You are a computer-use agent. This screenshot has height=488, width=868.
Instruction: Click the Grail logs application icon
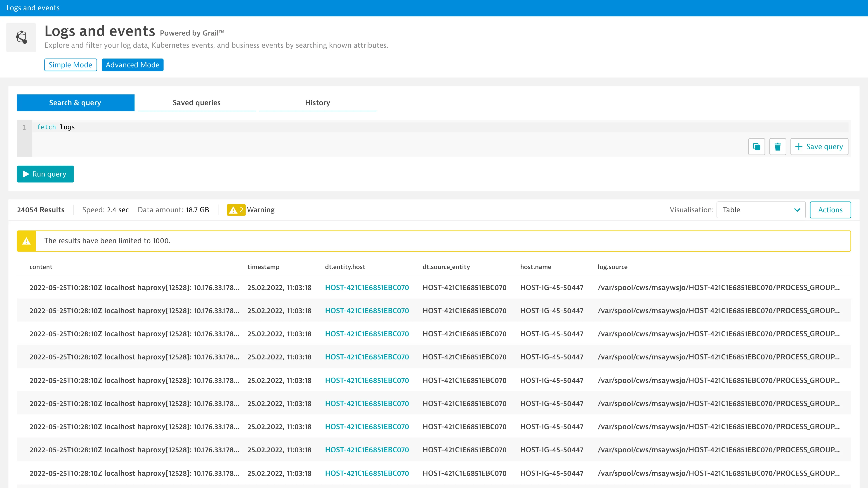pos(21,38)
